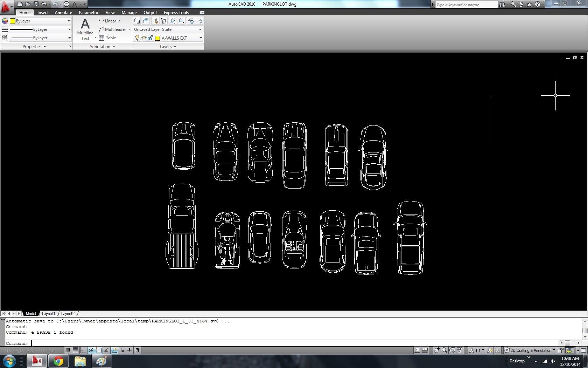The height and width of the screenshot is (368, 588).
Task: Switch to the View ribbon tab
Action: pos(110,13)
